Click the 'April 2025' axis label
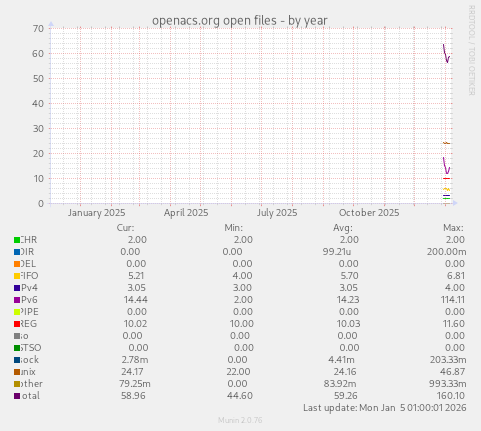Image resolution: width=481 pixels, height=431 pixels. tap(186, 213)
